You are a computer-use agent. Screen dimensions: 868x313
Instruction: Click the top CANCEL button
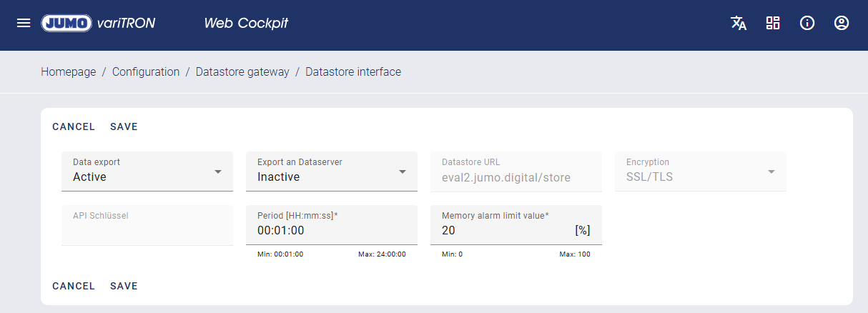[x=74, y=127]
